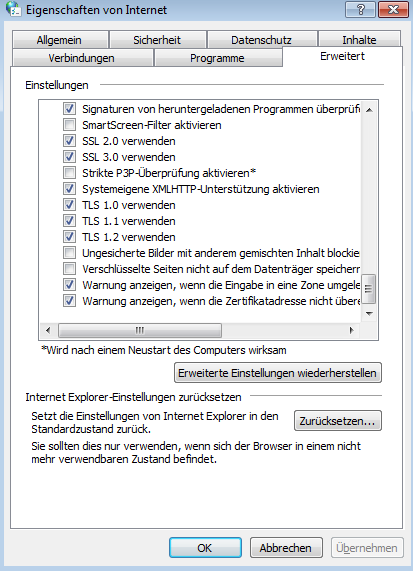Click the scroll up arrow in settings list
This screenshot has height=571, width=413.
tap(369, 110)
